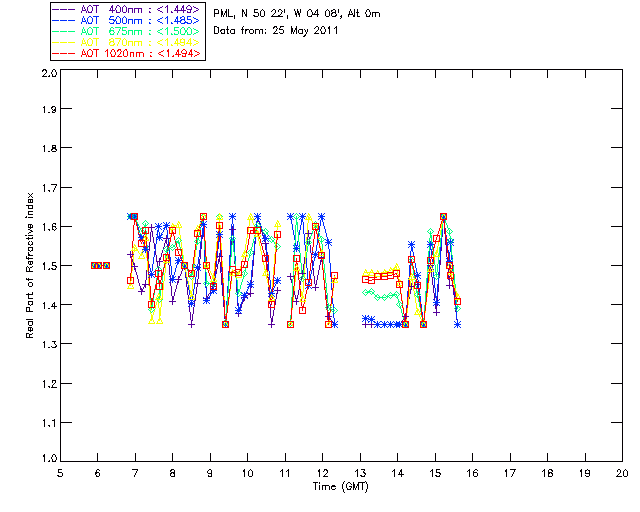Click the x-axis tick label 17
The image size is (640, 512).
click(510, 473)
